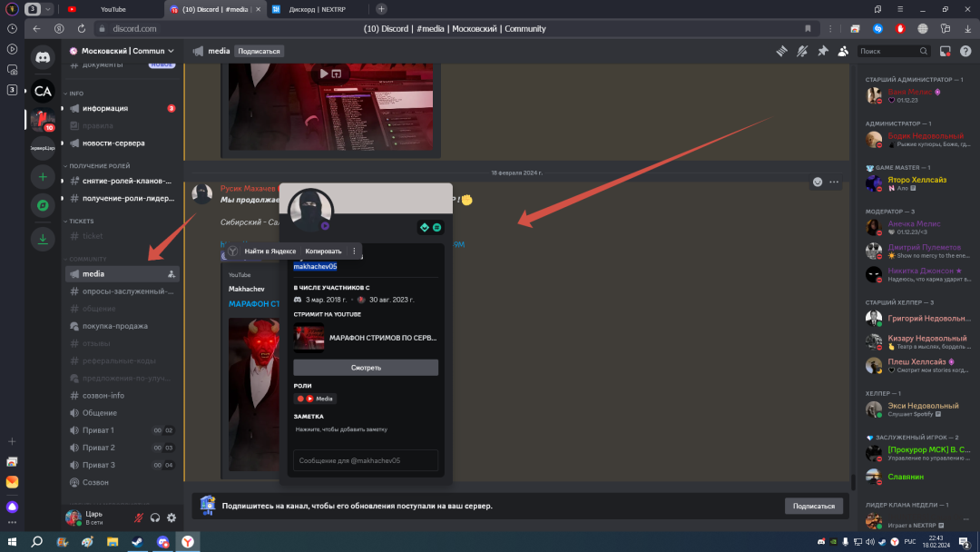
Task: Join Приват 1 voice channel
Action: (x=122, y=430)
